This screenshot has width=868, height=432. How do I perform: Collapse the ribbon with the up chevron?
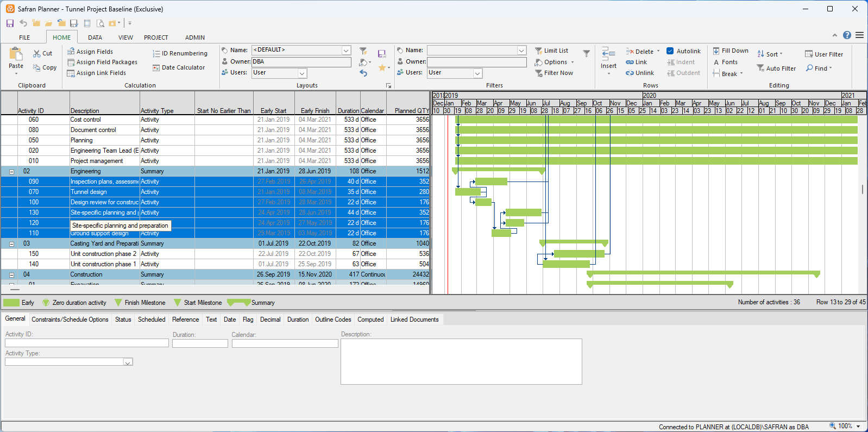tap(835, 35)
